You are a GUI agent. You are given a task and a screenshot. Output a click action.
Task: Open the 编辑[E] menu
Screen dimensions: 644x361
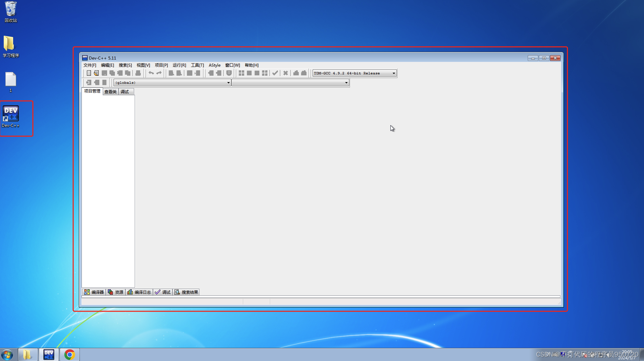pyautogui.click(x=107, y=65)
